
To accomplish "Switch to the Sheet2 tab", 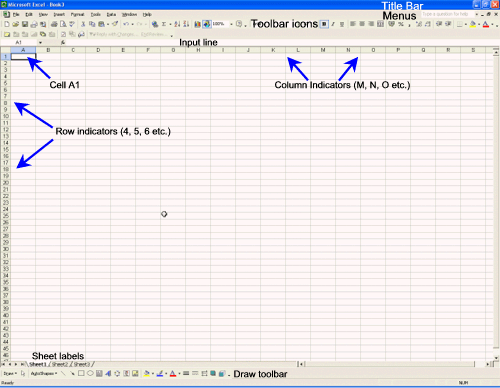I will [60, 364].
